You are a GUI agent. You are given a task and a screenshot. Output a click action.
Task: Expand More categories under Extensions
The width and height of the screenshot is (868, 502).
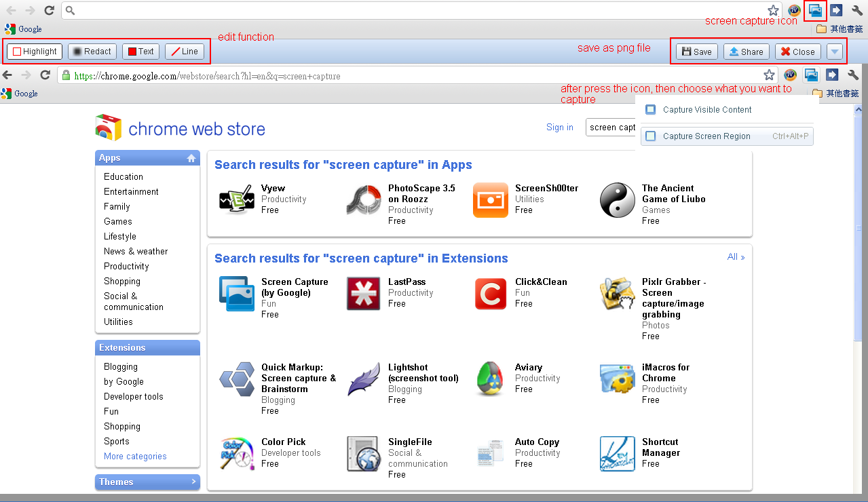pyautogui.click(x=135, y=457)
